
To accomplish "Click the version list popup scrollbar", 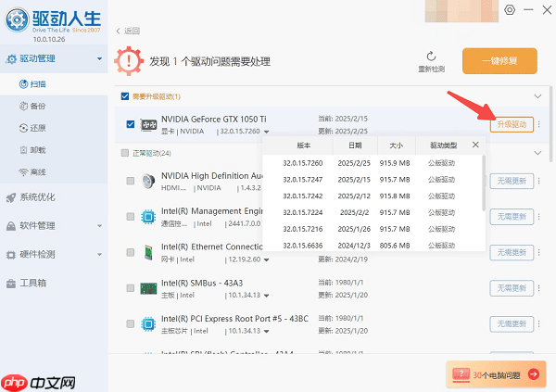I will tap(484, 183).
